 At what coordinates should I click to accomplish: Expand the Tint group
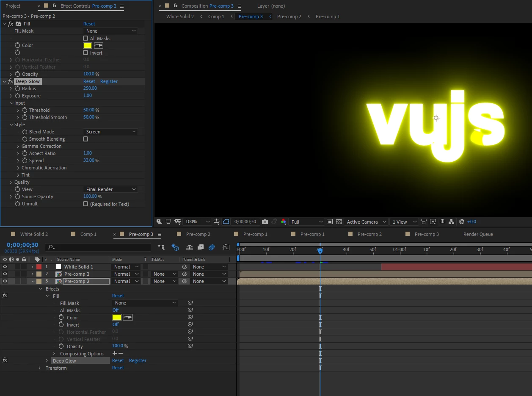click(18, 175)
